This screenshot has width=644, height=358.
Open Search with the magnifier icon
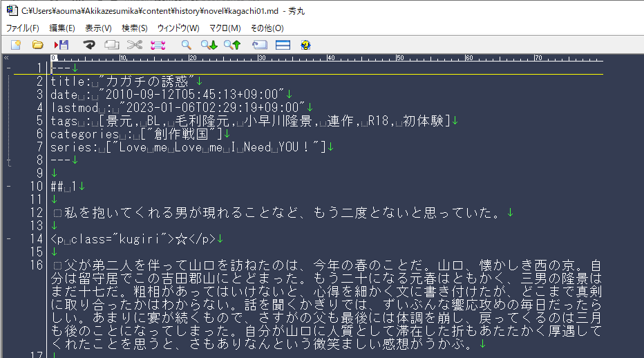(x=186, y=45)
